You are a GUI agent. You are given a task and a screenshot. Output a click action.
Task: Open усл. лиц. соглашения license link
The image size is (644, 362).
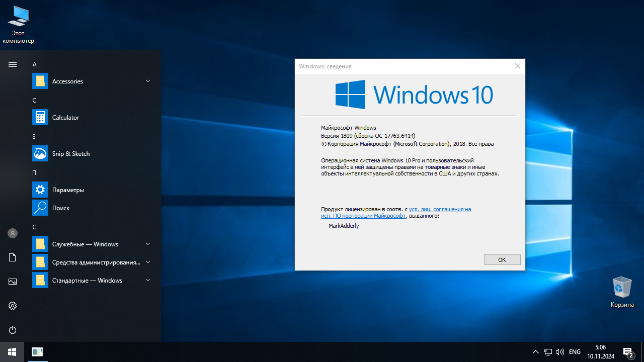pyautogui.click(x=396, y=212)
